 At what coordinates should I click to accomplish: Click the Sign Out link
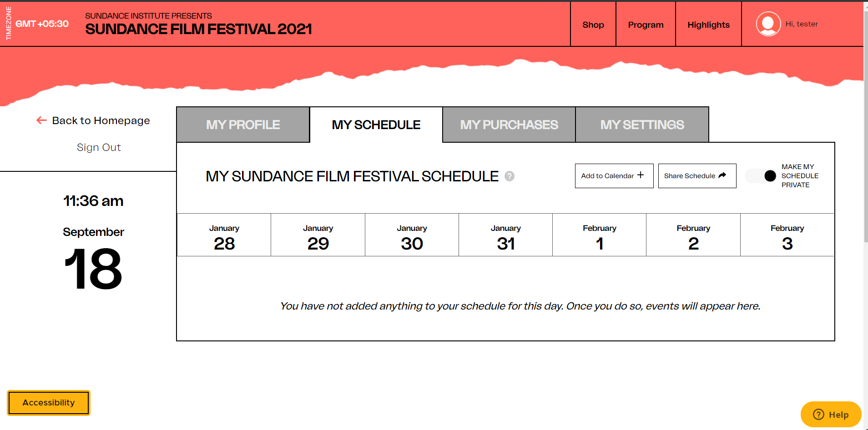[x=99, y=147]
